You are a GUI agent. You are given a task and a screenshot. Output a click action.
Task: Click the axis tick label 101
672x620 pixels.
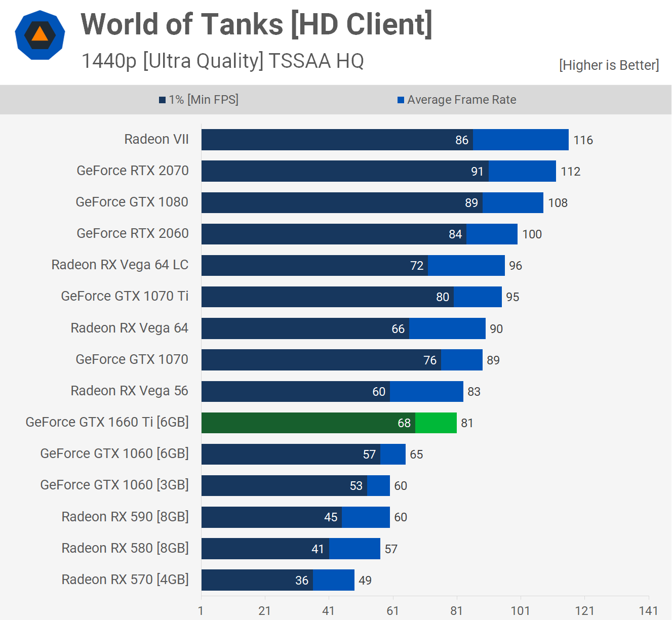[520, 611]
